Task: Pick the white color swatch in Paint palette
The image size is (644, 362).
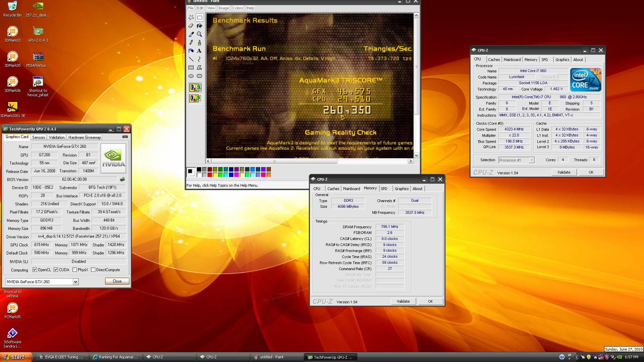Action: pyautogui.click(x=199, y=175)
